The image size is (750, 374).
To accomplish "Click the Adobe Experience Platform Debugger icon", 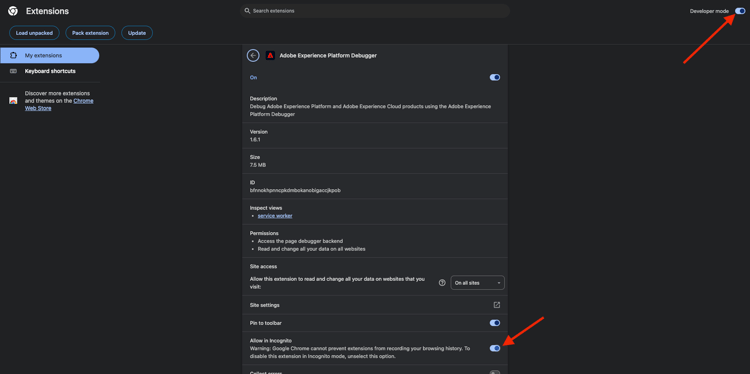I will click(270, 55).
